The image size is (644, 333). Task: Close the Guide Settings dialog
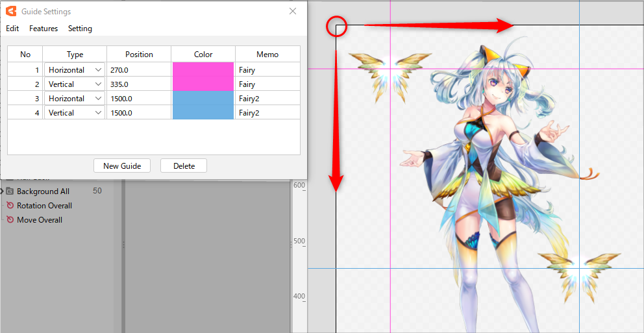pyautogui.click(x=293, y=12)
